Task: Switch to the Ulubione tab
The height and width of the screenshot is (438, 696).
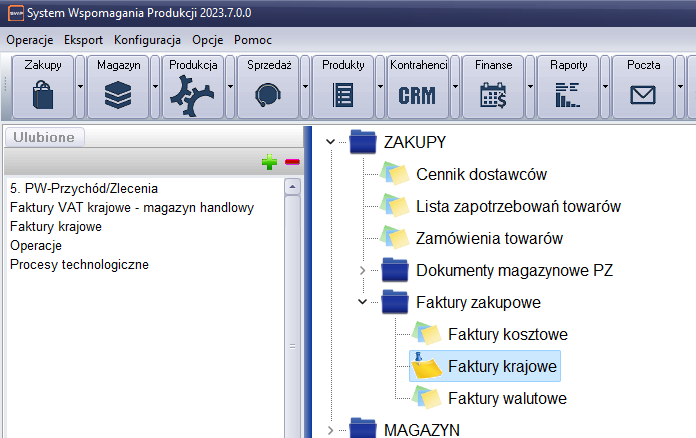Action: coord(46,138)
